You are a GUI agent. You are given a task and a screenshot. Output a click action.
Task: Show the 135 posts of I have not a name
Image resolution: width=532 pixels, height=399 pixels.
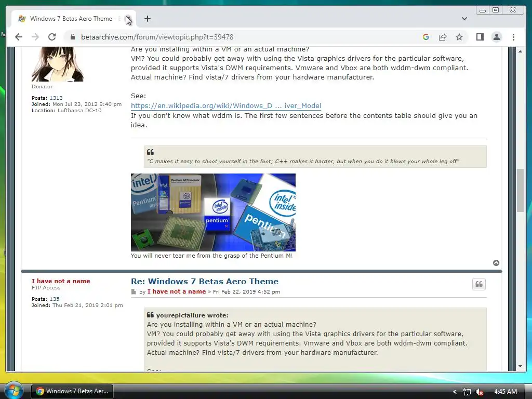coord(54,299)
